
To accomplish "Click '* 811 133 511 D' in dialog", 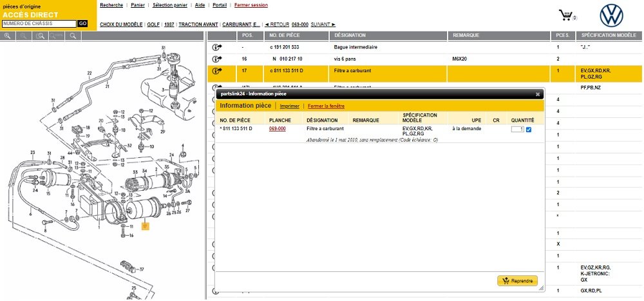I will point(236,129).
